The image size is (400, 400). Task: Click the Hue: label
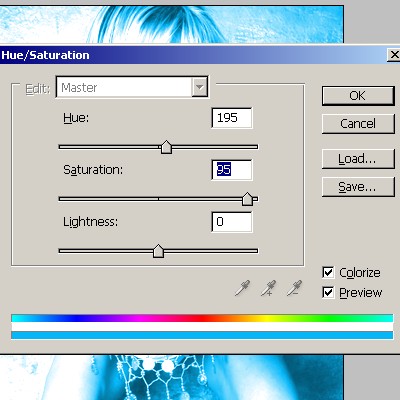[76, 118]
